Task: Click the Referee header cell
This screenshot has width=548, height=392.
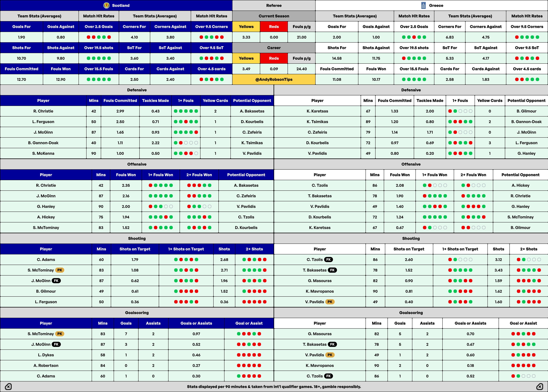Action: pyautogui.click(x=274, y=5)
